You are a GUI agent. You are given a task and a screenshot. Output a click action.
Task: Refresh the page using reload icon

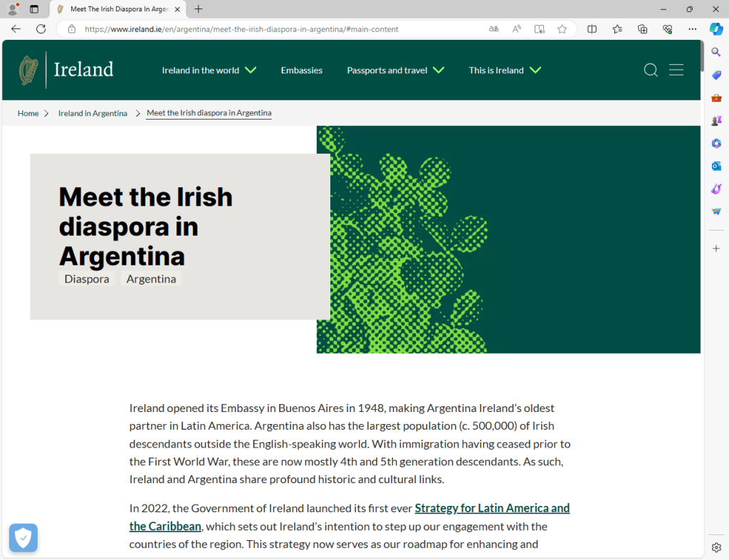41,29
